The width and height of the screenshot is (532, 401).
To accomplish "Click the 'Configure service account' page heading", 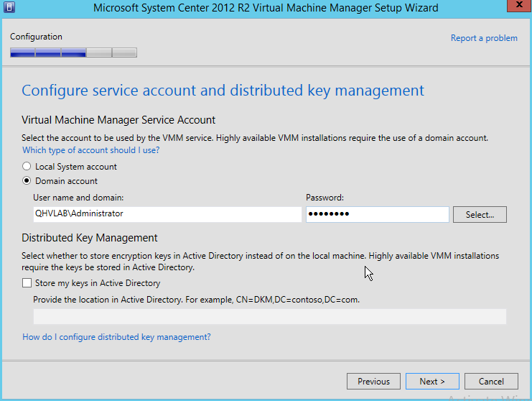I will 223,91.
